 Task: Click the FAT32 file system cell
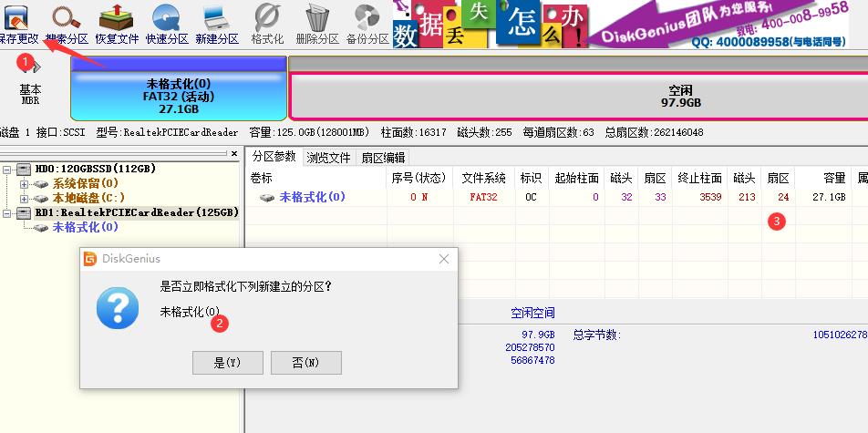[484, 197]
